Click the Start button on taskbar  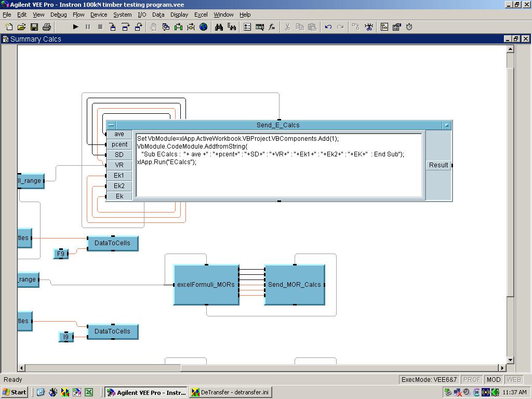tap(15, 392)
